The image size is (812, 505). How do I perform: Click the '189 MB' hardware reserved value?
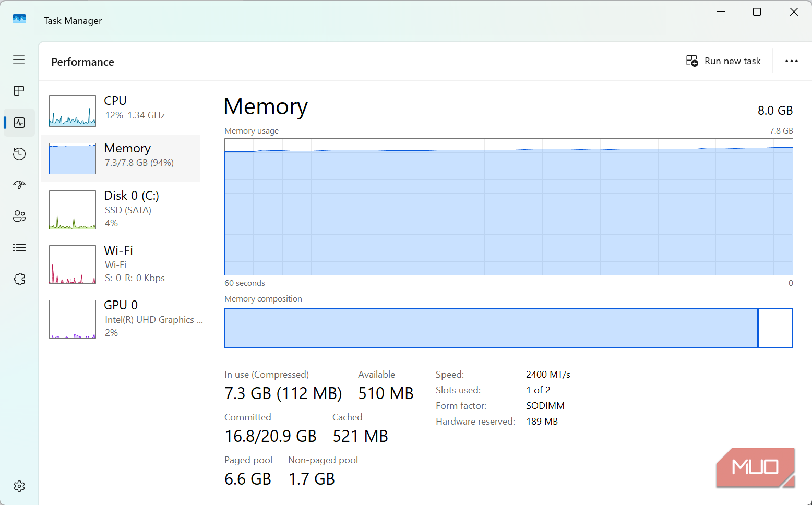coord(542,422)
